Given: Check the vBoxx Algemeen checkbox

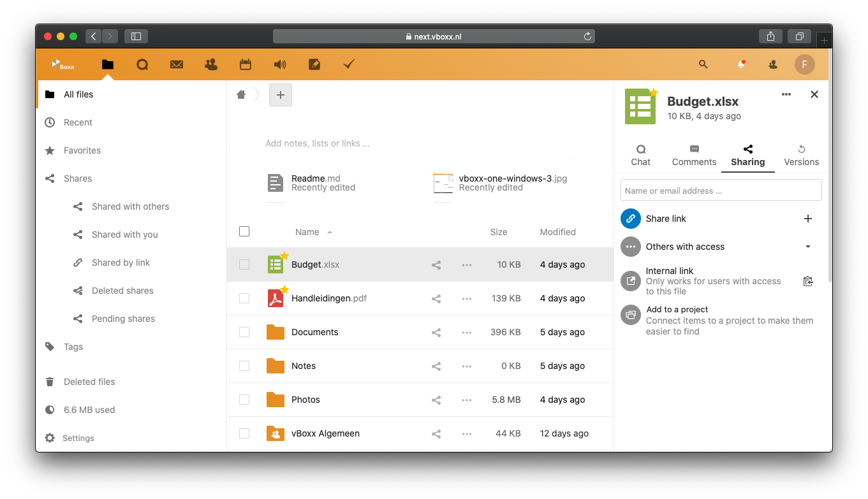Looking at the screenshot, I should [244, 433].
